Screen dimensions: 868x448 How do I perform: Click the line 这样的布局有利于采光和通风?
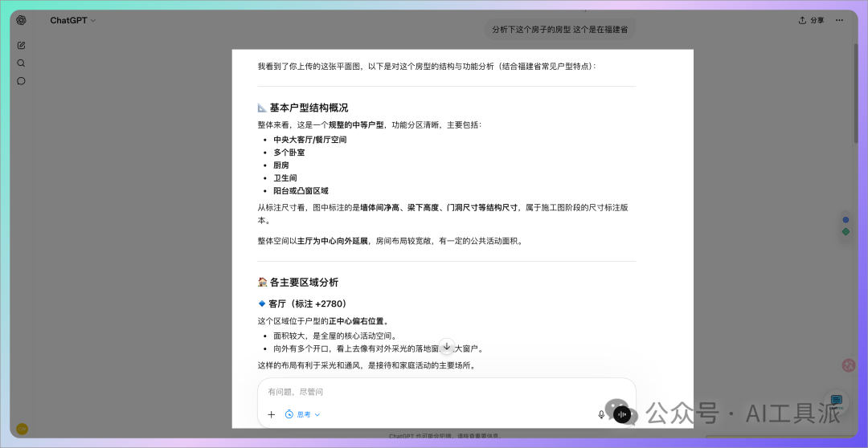point(366,365)
